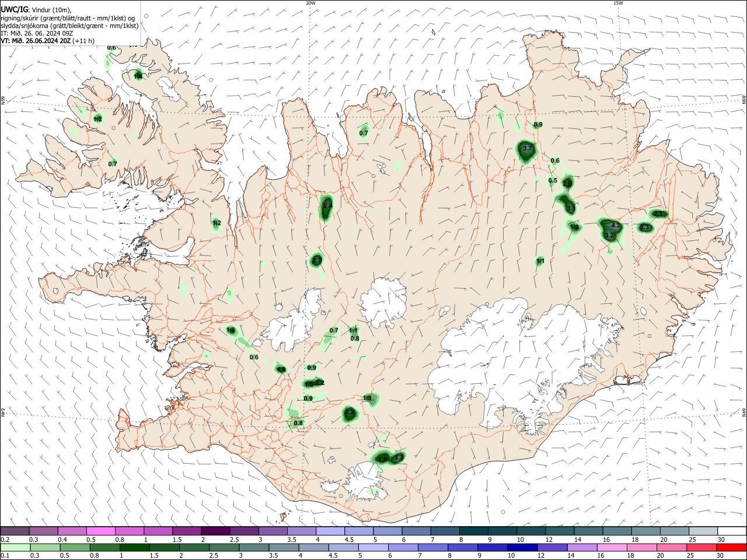Click the 3.7 precipitation value label
The height and width of the screenshot is (560, 747).
pos(527,149)
